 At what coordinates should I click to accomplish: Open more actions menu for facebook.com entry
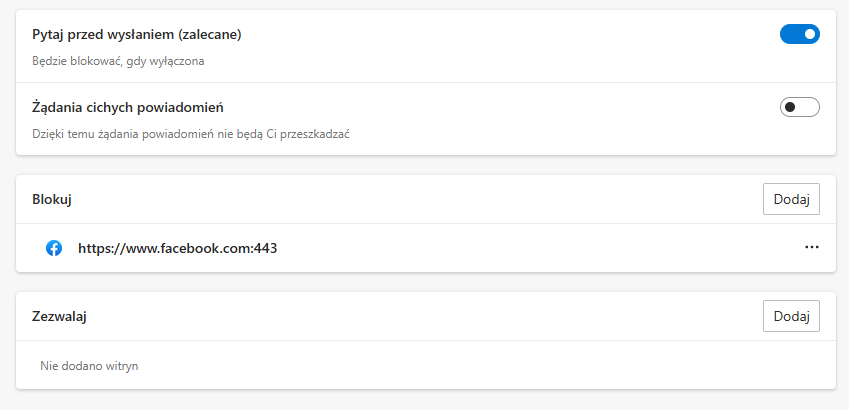[812, 247]
